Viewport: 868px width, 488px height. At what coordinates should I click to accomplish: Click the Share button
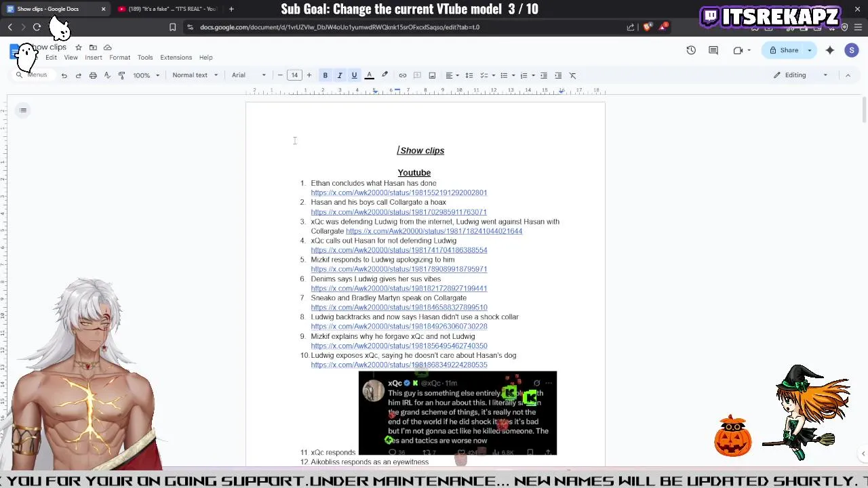(783, 50)
